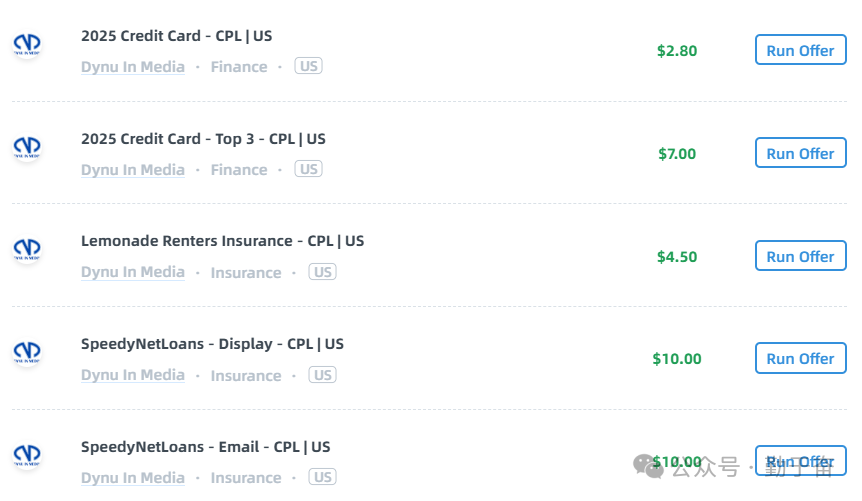Screen dimensions: 862x501
Task: Open SpeedyNetLoans - Display - CPL offer title
Action: 212,344
